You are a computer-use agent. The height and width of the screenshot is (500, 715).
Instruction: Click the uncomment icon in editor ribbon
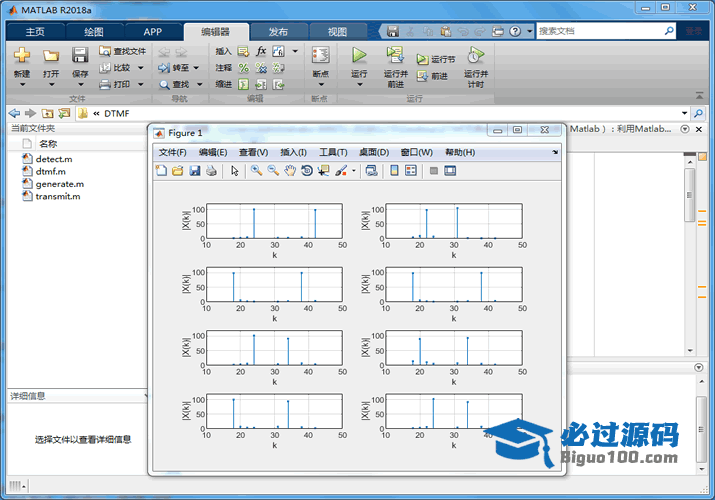(x=261, y=68)
